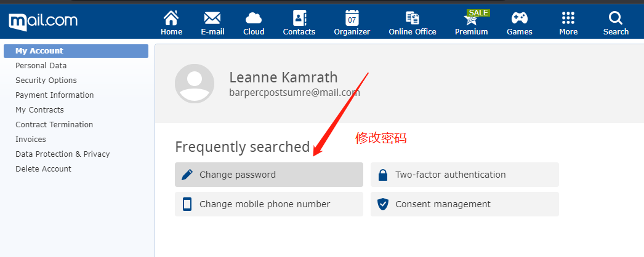Screen dimensions: 644x257
Task: Open the Cloud storage icon
Action: pos(254,18)
